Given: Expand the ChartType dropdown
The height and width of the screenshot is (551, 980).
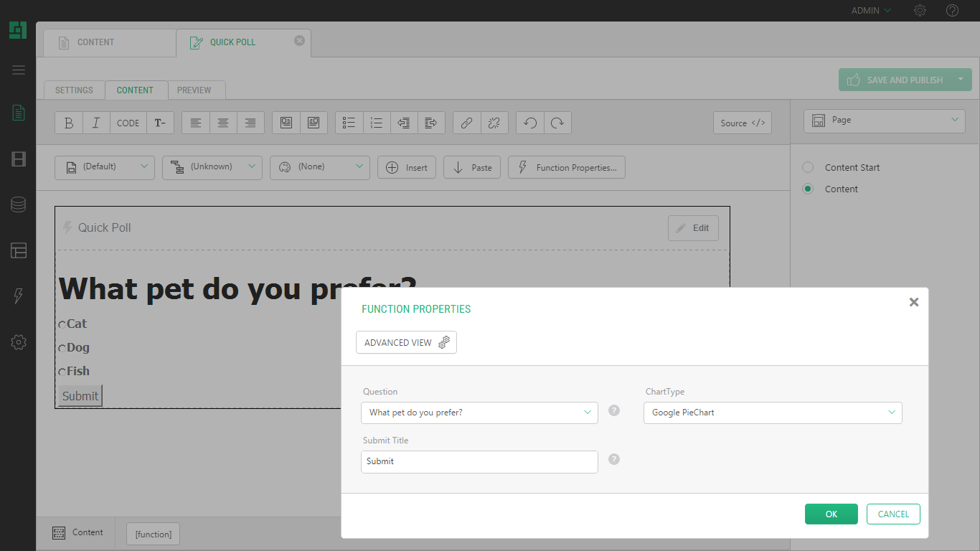Looking at the screenshot, I should [773, 413].
